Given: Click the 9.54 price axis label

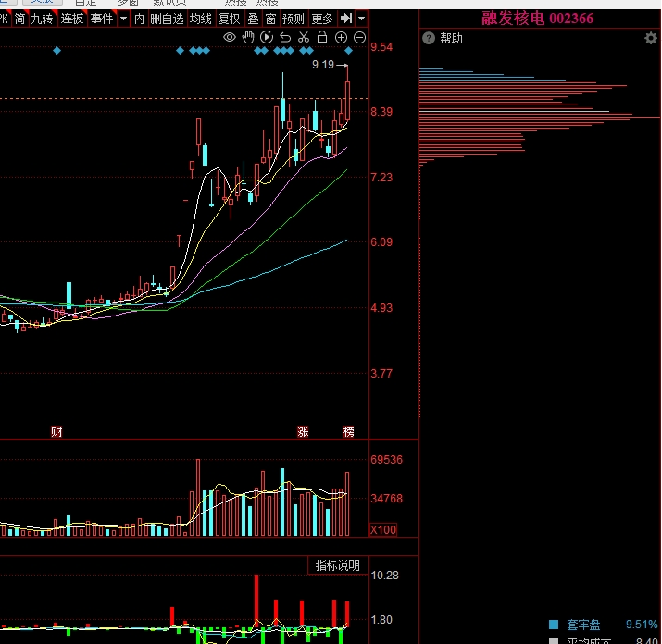Looking at the screenshot, I should tap(381, 47).
